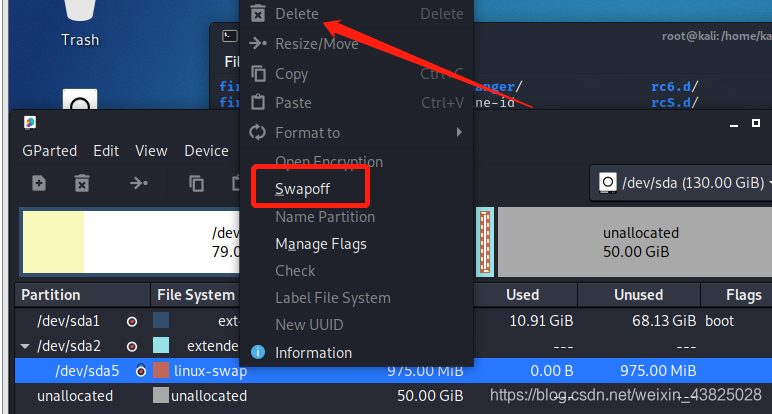Click the Copy partition toolbar icon

coord(197,183)
